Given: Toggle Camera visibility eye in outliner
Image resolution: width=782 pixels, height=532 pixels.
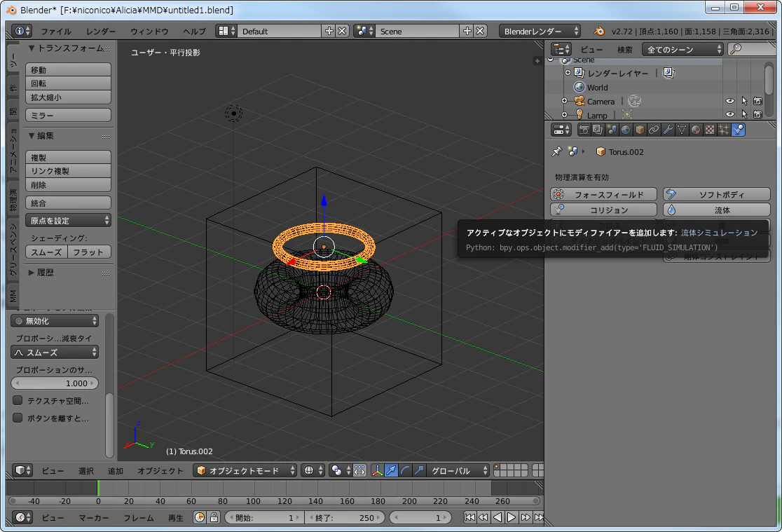Looking at the screenshot, I should pos(730,102).
